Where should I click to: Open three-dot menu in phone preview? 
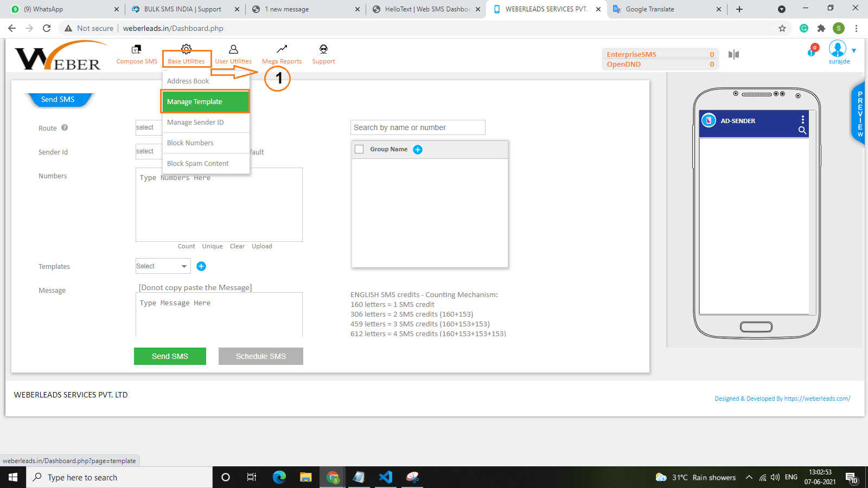point(803,119)
